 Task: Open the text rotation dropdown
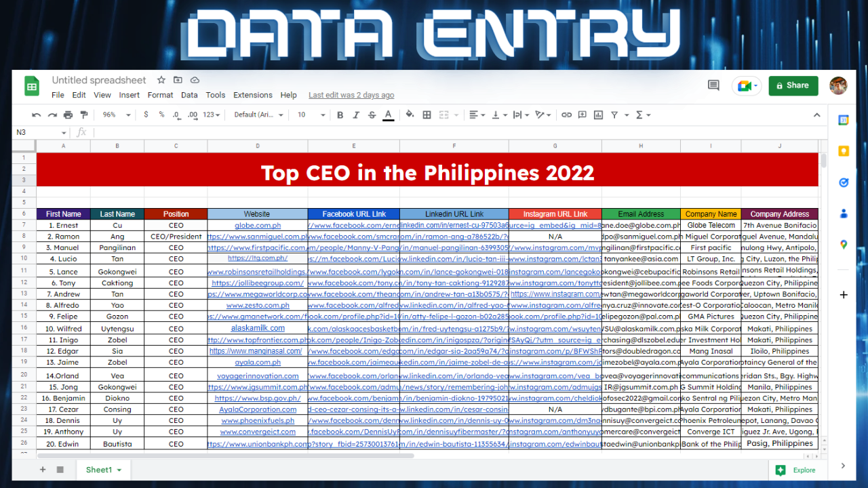[544, 115]
